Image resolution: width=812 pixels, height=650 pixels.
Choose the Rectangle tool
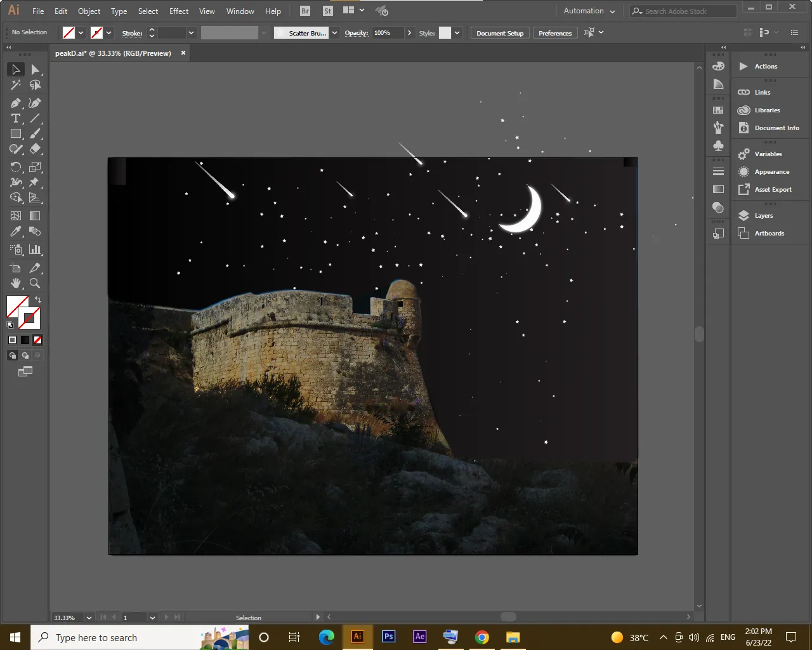point(16,134)
